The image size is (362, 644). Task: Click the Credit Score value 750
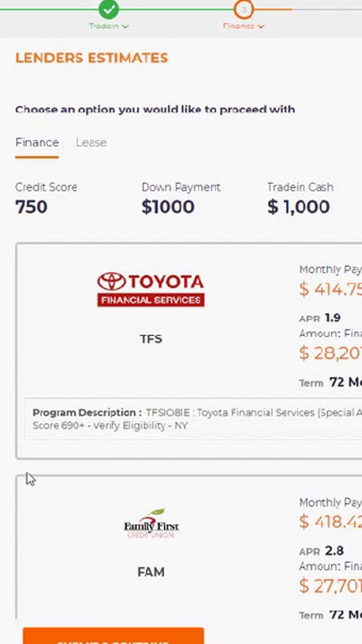(31, 207)
